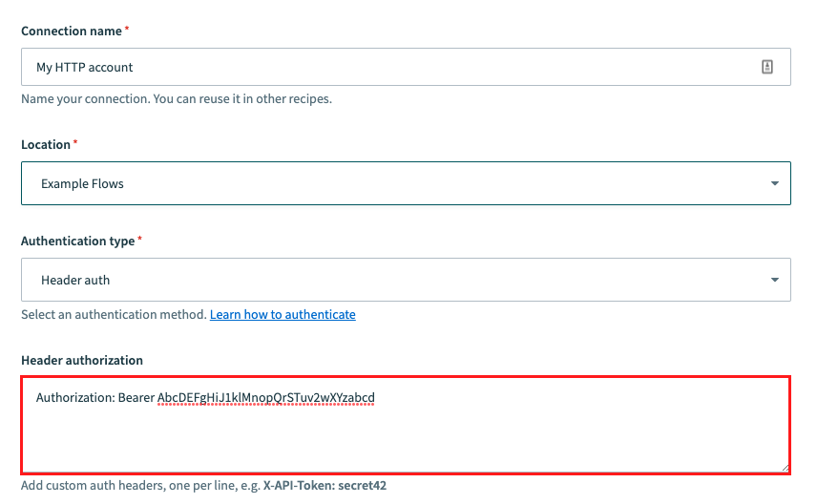Select the Header auth option text
The width and height of the screenshot is (817, 504).
[x=75, y=281]
